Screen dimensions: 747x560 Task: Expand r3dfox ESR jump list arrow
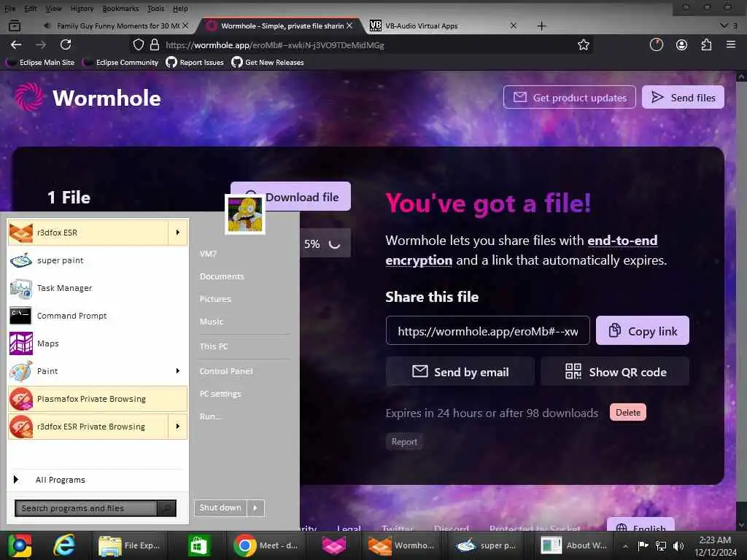(x=178, y=233)
